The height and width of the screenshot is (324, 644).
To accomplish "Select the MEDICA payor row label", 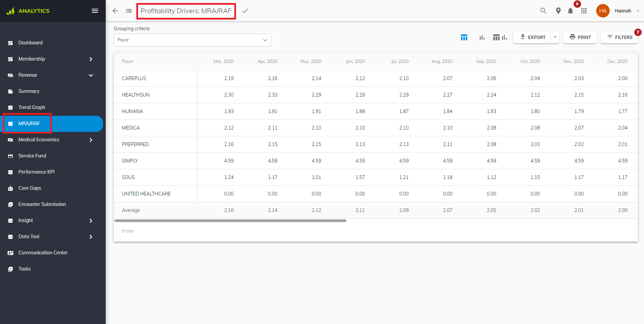I will [x=131, y=128].
